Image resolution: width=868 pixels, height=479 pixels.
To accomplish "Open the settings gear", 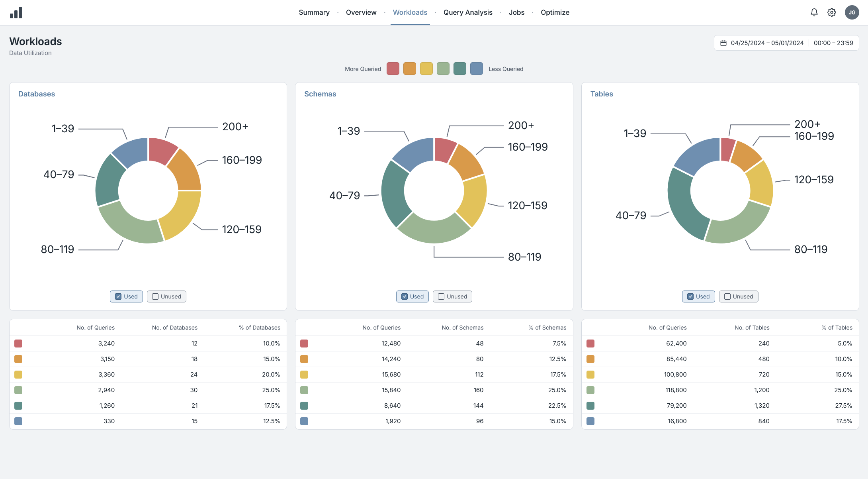I will (x=832, y=12).
